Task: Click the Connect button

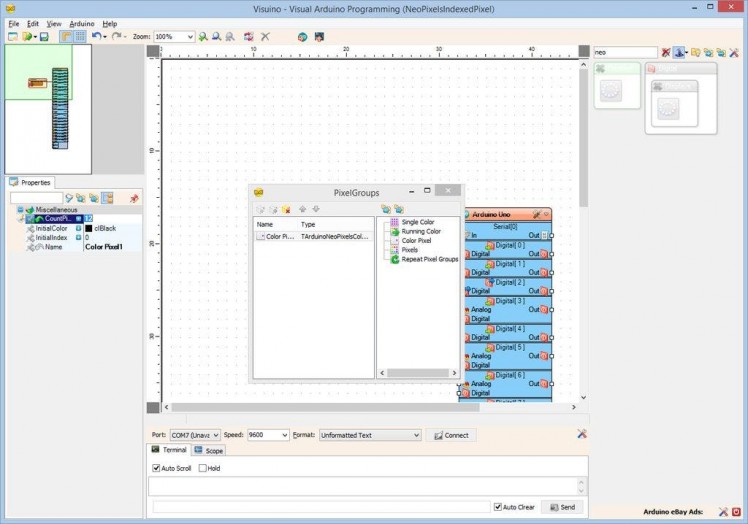Action: [x=449, y=436]
